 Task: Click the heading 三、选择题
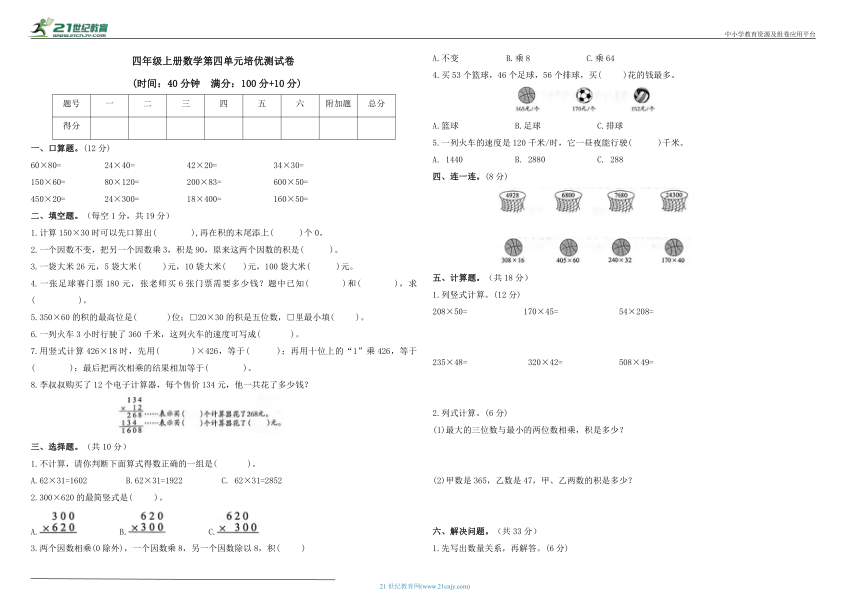pos(79,447)
